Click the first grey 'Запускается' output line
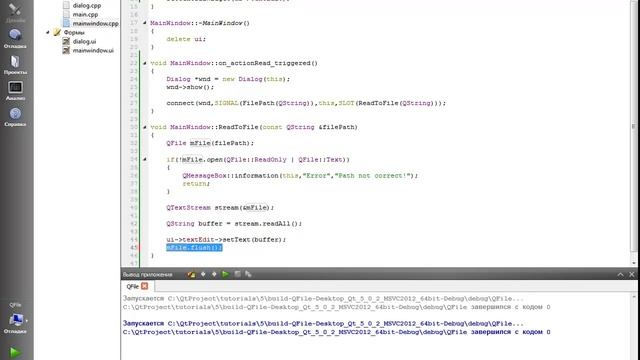The width and height of the screenshot is (640, 360). tap(323, 298)
